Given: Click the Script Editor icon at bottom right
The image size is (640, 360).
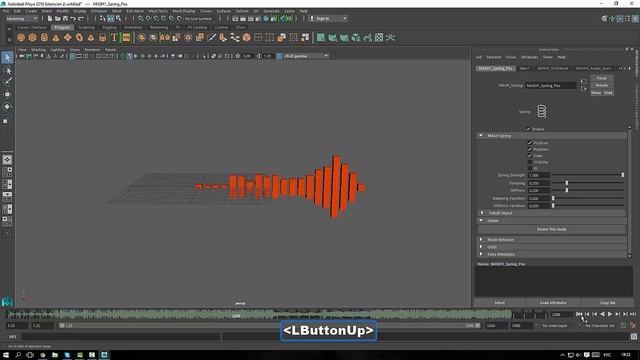Looking at the screenshot, I should pos(633,336).
